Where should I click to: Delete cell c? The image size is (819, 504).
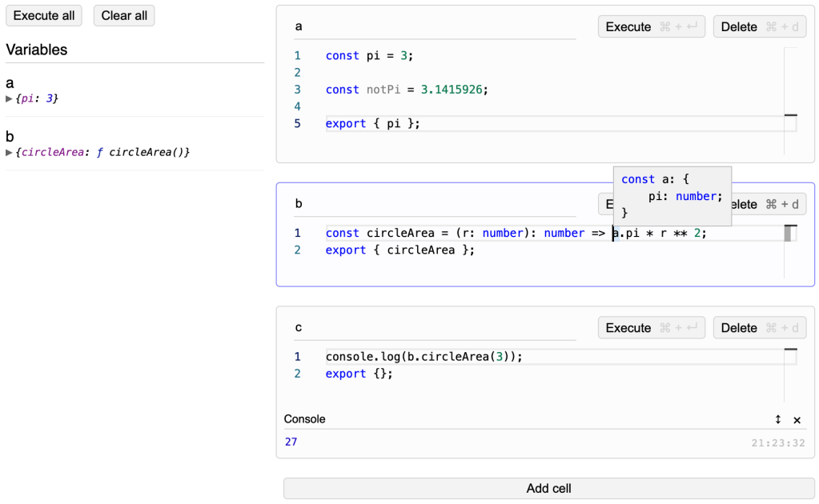[760, 328]
